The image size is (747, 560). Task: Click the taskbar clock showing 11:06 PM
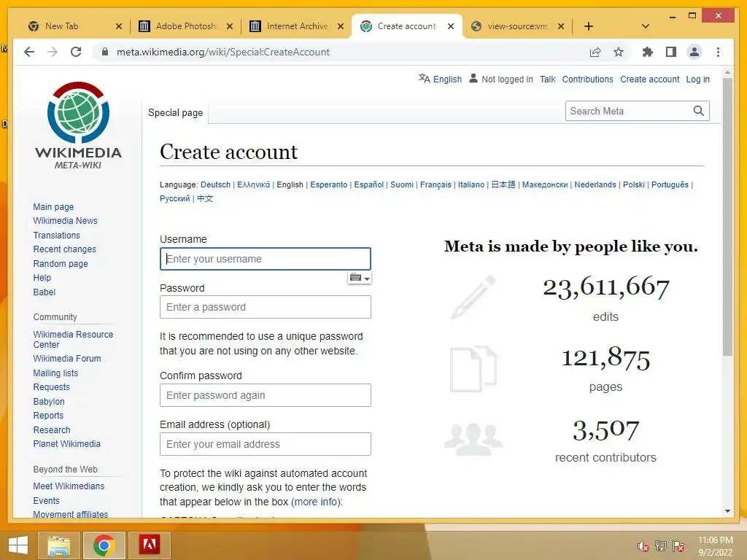pos(715,546)
